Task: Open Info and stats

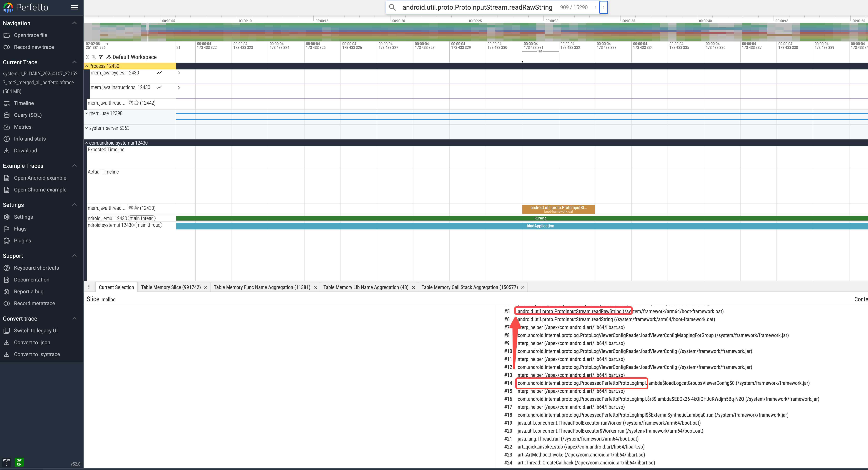Action: (30, 139)
